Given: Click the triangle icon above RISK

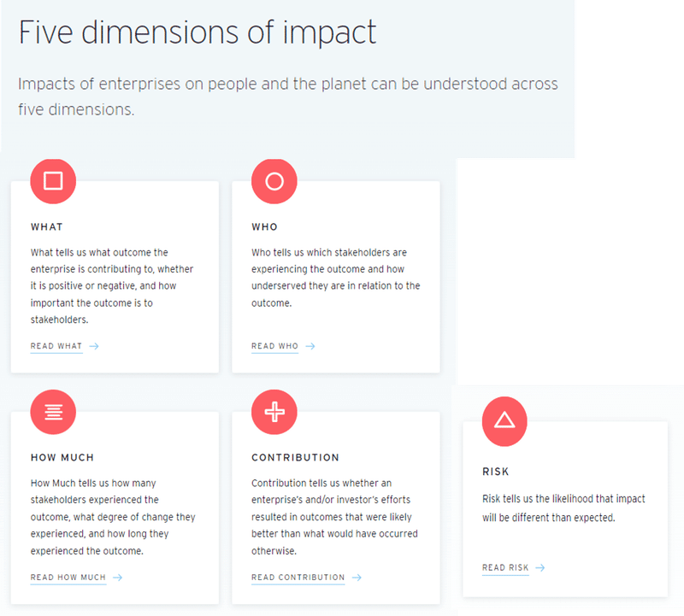Looking at the screenshot, I should pyautogui.click(x=504, y=421).
